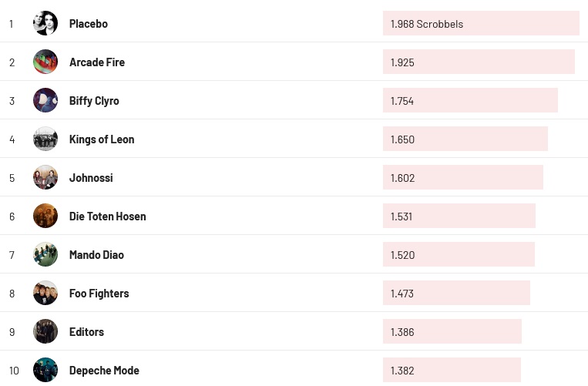Open Foo Fighters' 1.473 scrobble count

click(456, 293)
